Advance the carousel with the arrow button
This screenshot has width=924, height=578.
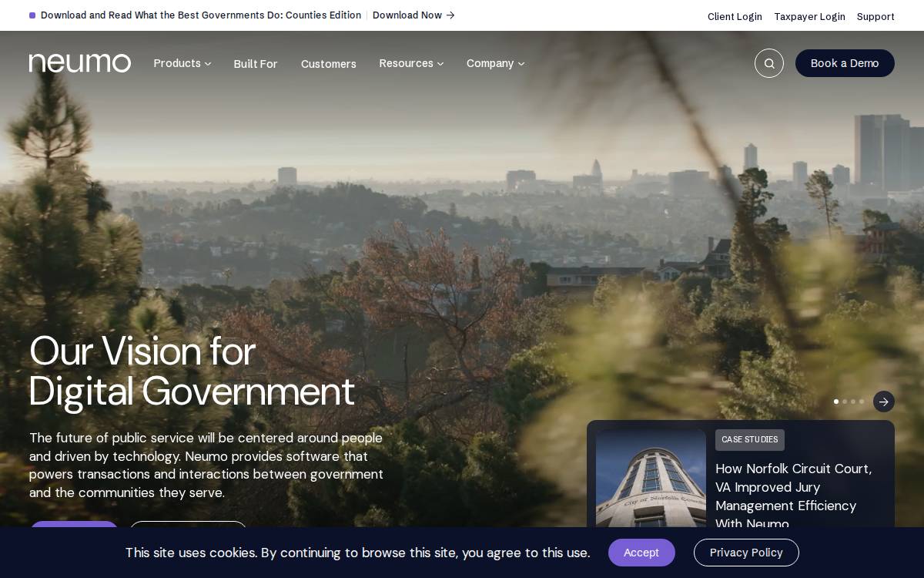point(884,402)
